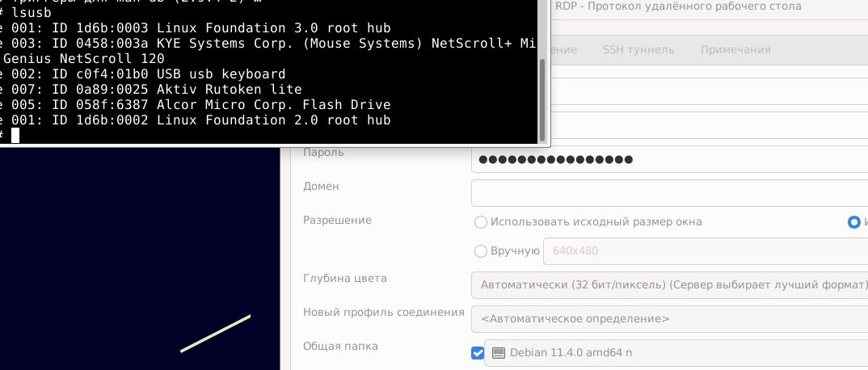Select Использовать исходный размер окна radio button
The image size is (868, 370).
coord(481,222)
